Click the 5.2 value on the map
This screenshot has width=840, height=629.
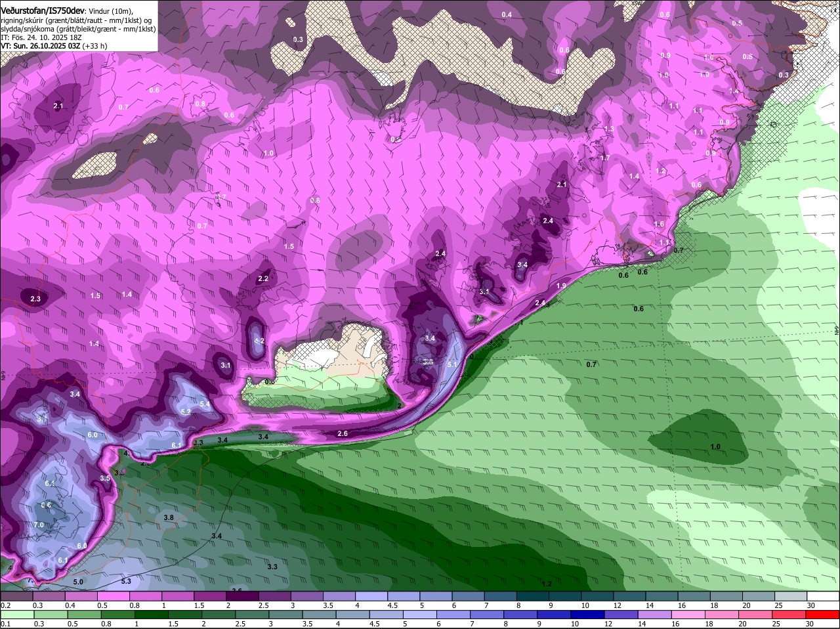coord(186,412)
